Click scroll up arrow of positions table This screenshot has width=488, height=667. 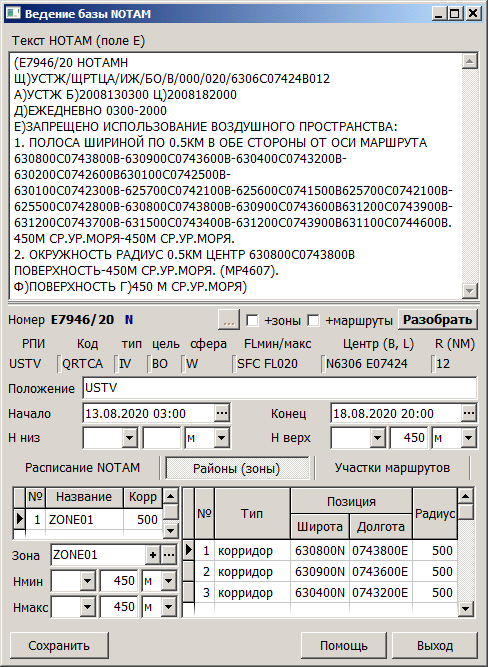click(466, 496)
